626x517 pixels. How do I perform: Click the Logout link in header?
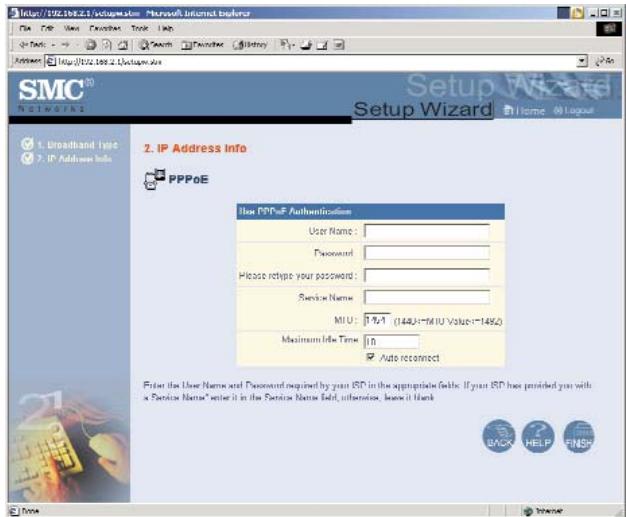tap(573, 110)
